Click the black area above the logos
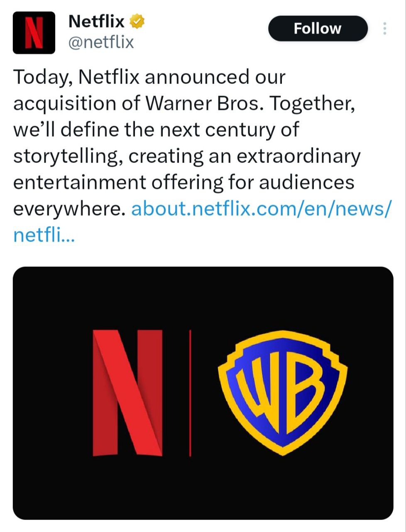This screenshot has width=406, height=532. click(203, 295)
